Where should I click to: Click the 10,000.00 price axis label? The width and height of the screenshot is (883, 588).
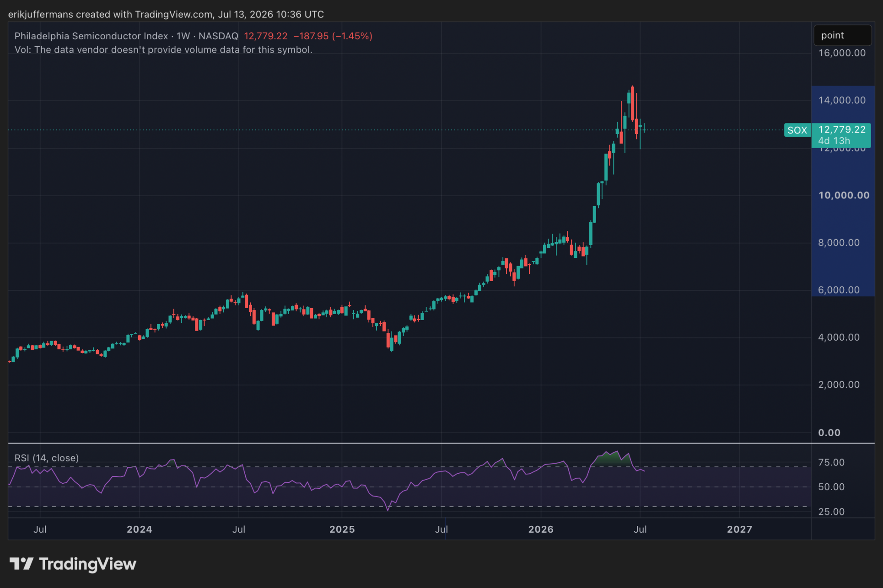tap(844, 195)
